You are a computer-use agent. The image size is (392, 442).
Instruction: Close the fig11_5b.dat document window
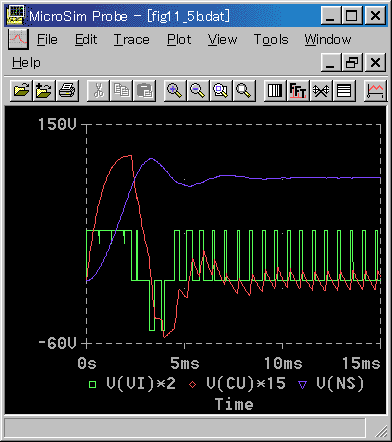coord(376,63)
